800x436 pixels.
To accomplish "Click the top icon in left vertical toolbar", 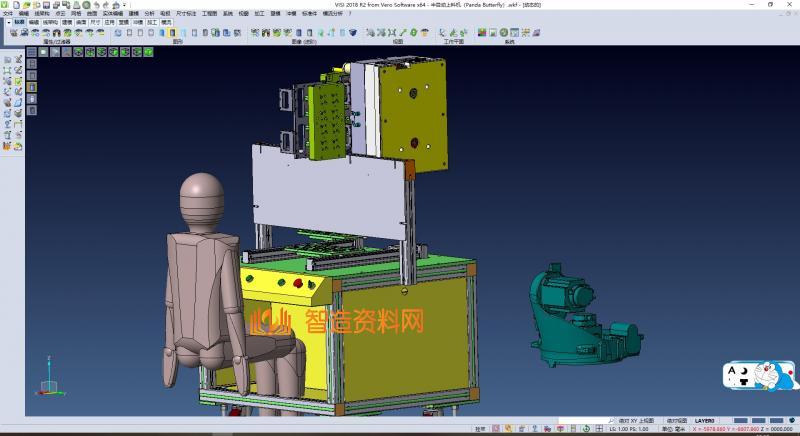I will (x=7, y=60).
